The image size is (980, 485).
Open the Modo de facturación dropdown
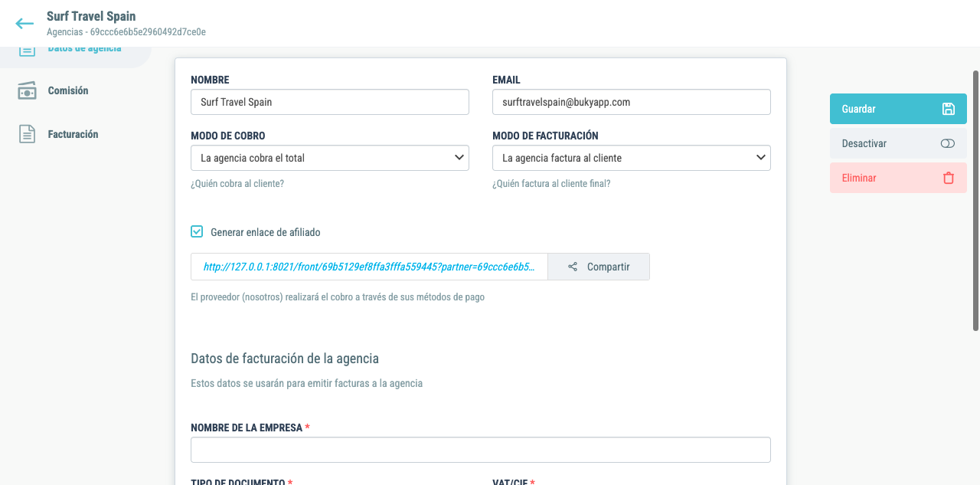pyautogui.click(x=632, y=158)
